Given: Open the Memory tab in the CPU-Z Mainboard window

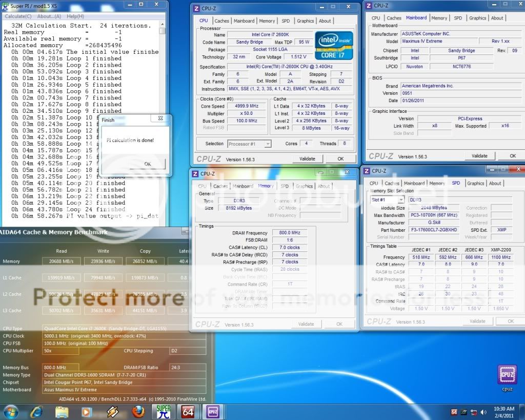Looking at the screenshot, I should click(x=439, y=18).
